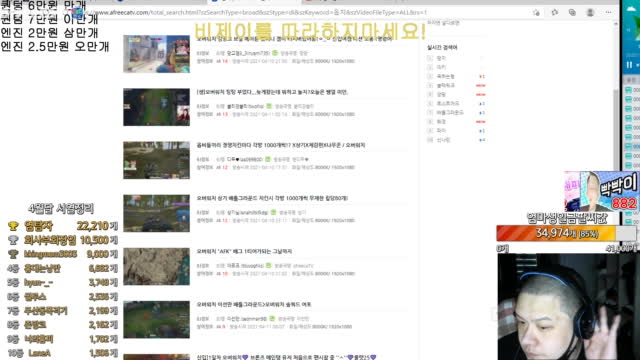Open the sixth result's broadcast thumbnail
The image size is (640, 360).
[x=157, y=320]
